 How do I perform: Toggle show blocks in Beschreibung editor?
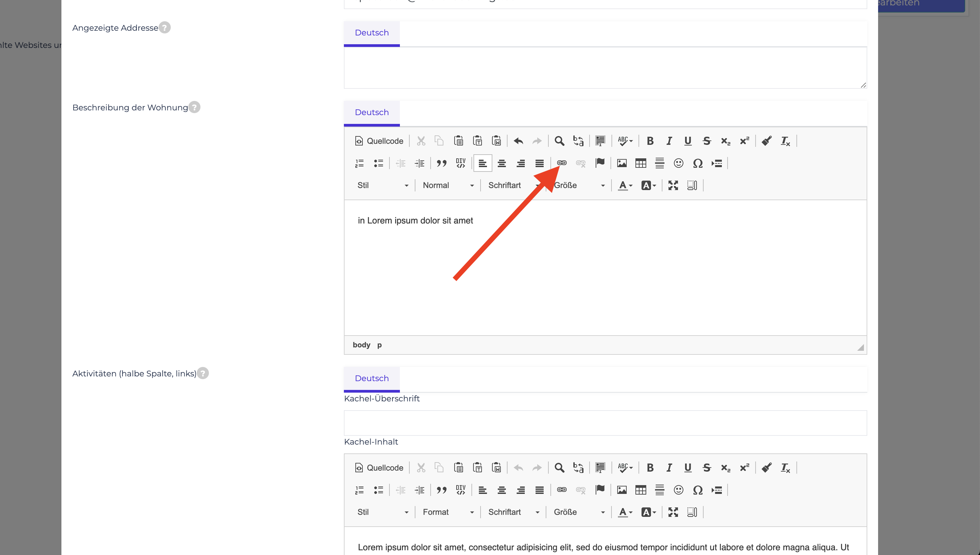692,185
